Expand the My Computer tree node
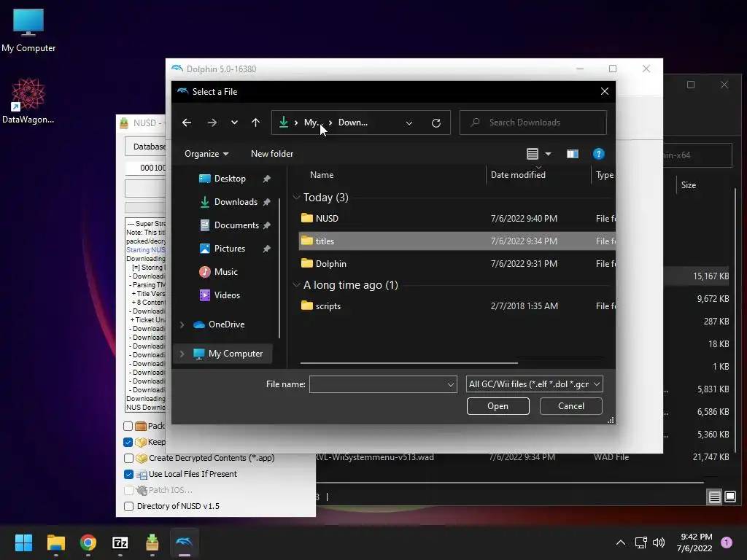Viewport: 747px width, 560px height. coord(182,354)
